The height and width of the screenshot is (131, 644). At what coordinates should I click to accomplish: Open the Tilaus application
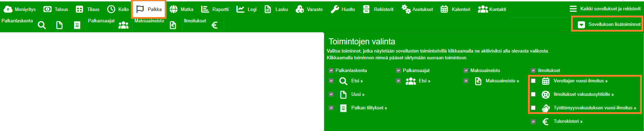pyautogui.click(x=88, y=9)
